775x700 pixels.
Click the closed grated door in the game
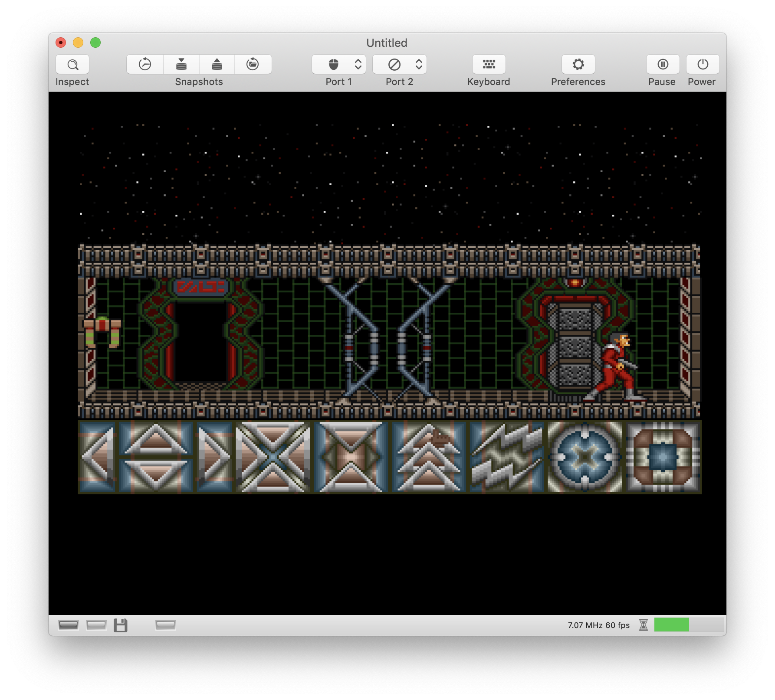[x=575, y=347]
